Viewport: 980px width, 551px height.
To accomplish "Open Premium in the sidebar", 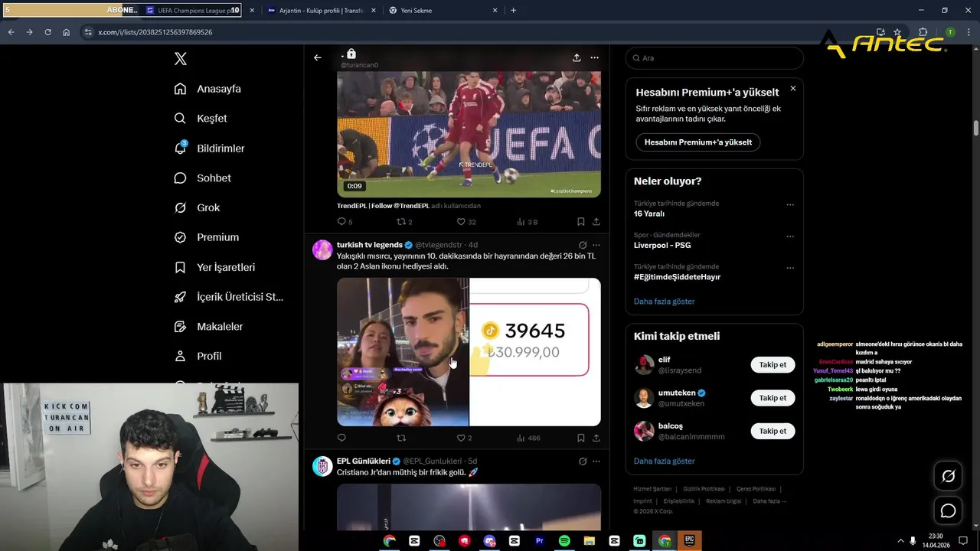I will [207, 237].
